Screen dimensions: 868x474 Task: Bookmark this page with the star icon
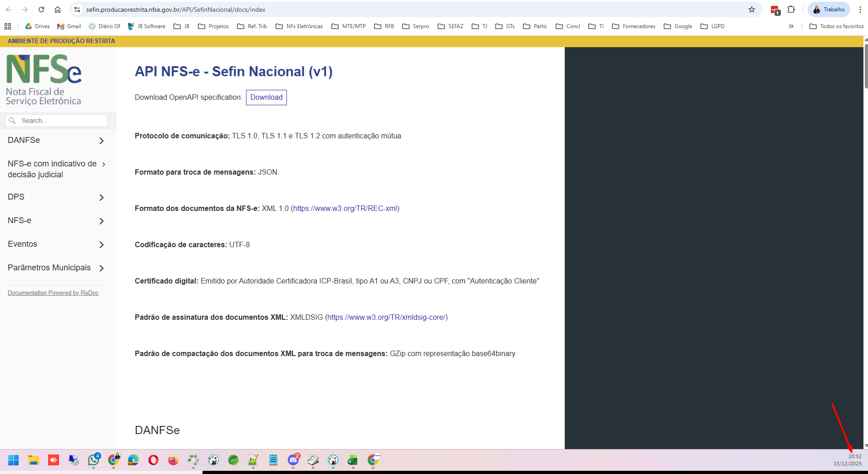[x=752, y=10]
